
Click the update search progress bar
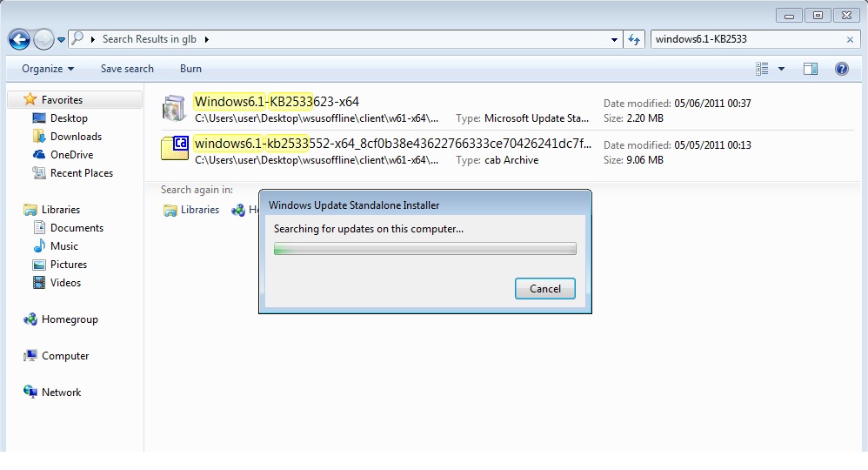click(424, 249)
